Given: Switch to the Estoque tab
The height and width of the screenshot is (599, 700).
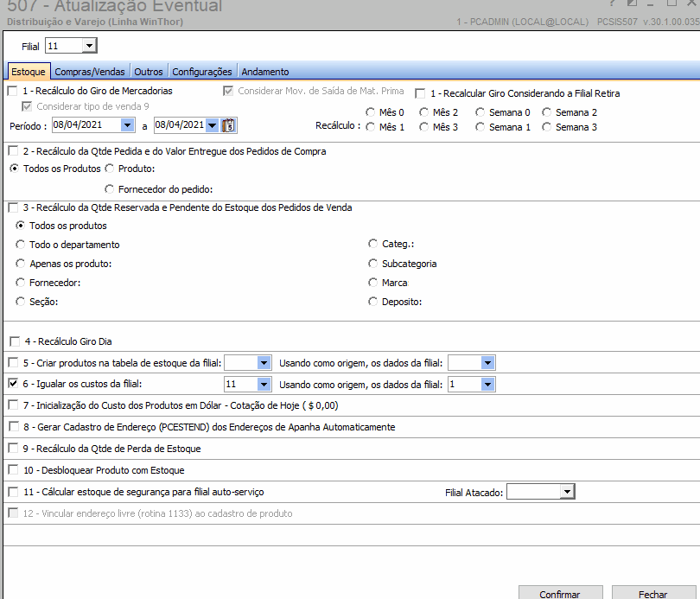Looking at the screenshot, I should click(x=29, y=72).
